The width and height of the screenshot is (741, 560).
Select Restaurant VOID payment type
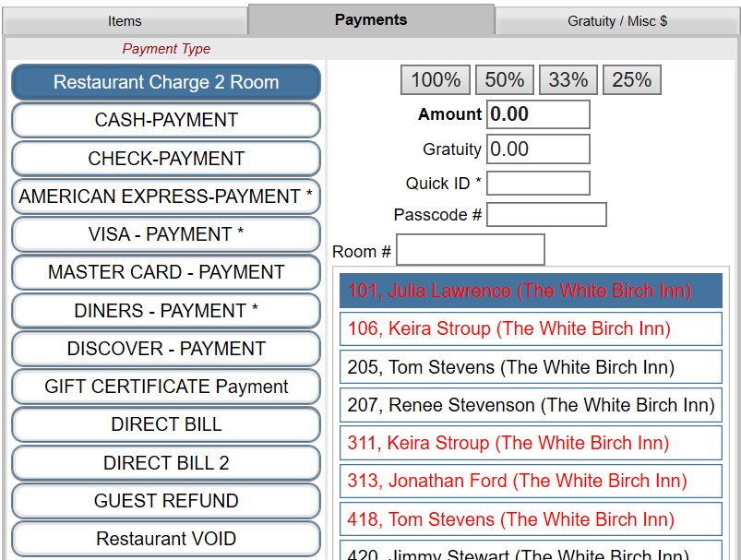tap(165, 538)
